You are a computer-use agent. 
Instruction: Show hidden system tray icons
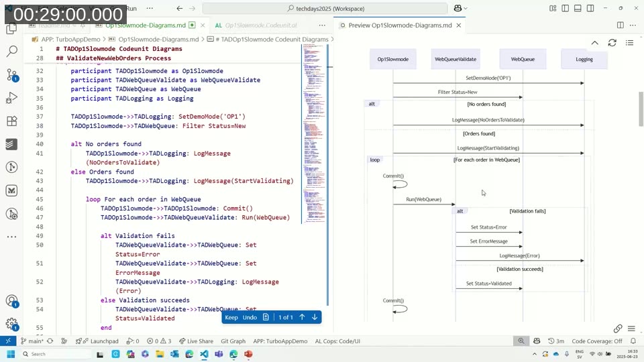pos(535,354)
